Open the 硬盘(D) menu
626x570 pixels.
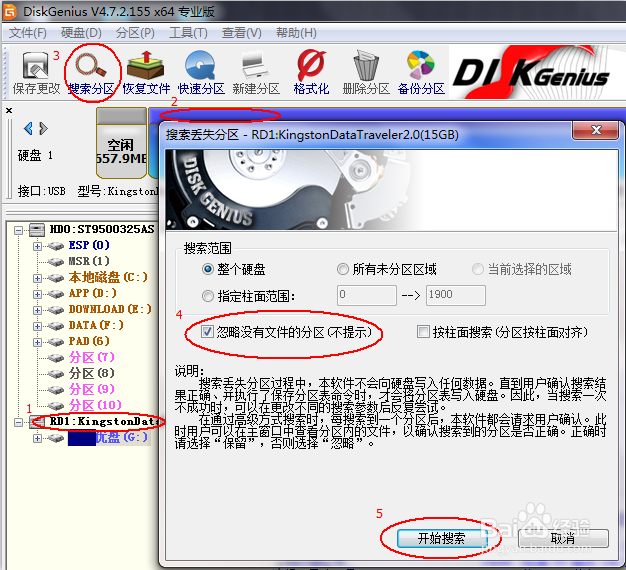[81, 33]
